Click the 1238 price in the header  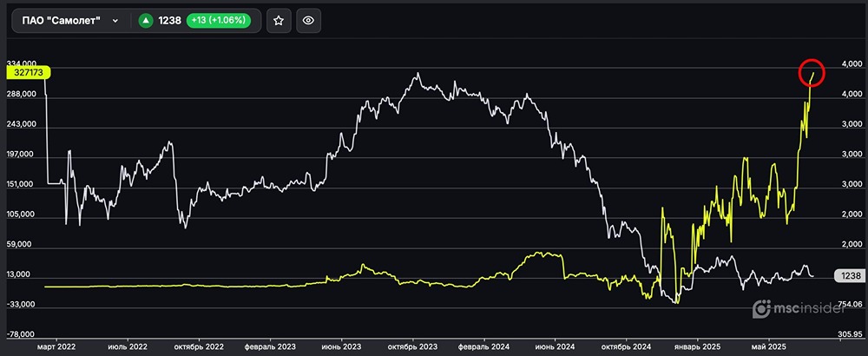point(169,21)
